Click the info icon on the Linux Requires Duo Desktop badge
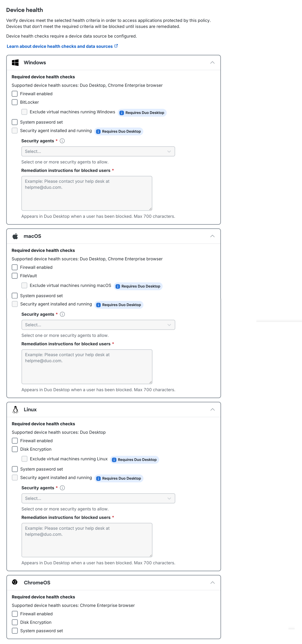Image resolution: width=302 pixels, height=644 pixels. point(114,460)
